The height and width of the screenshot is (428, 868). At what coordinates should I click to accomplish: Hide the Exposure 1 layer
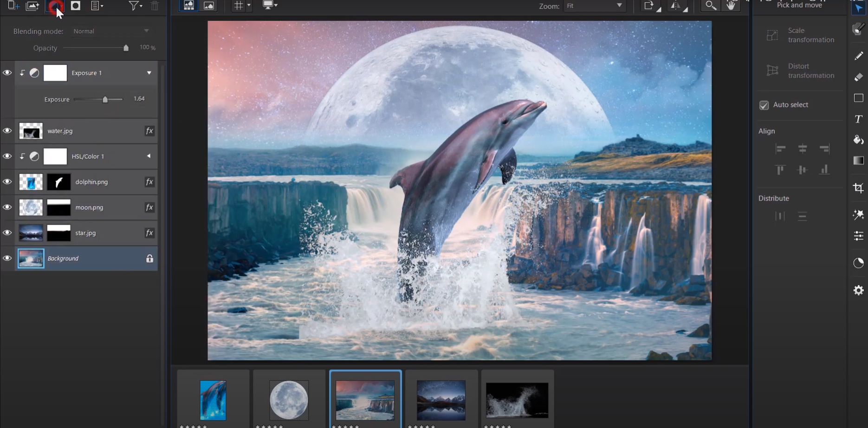(7, 73)
